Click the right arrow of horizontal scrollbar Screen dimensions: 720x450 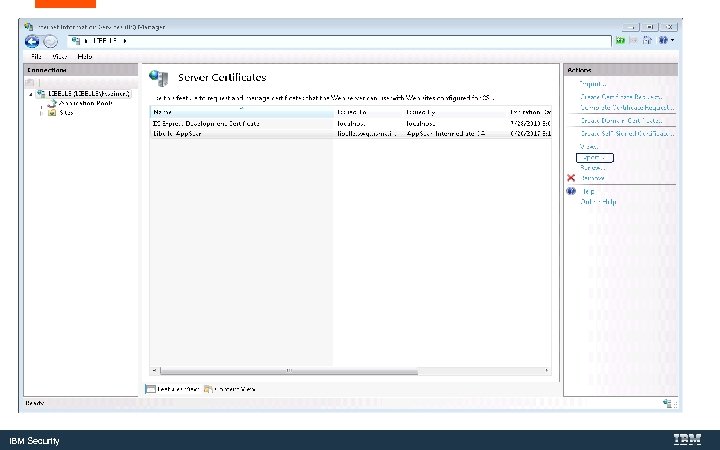[x=546, y=370]
